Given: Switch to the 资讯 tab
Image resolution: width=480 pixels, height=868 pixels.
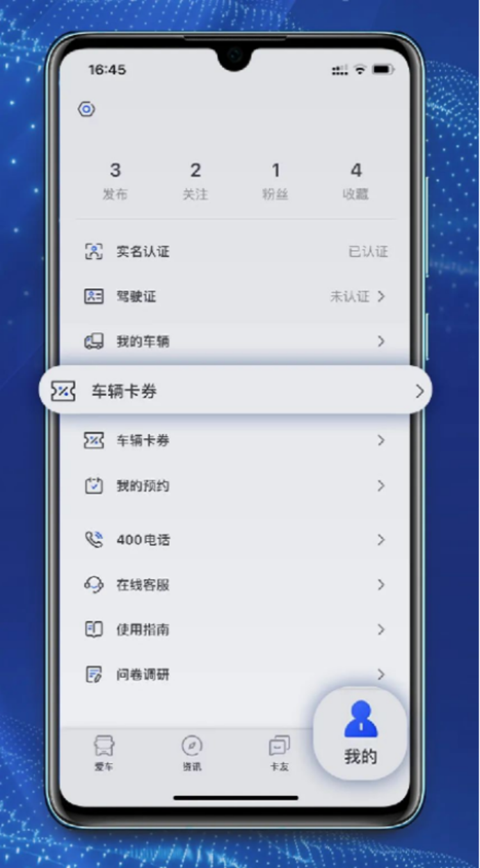Looking at the screenshot, I should click(191, 753).
